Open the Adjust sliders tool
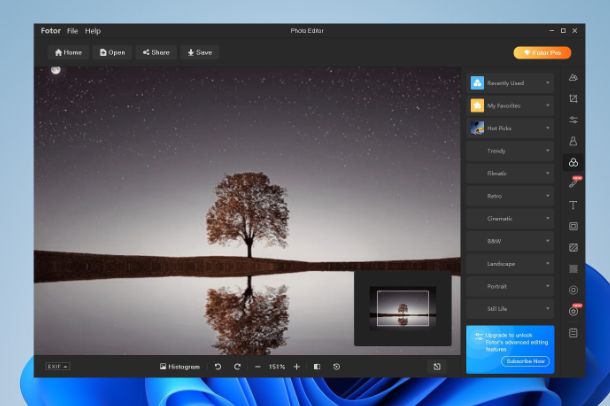This screenshot has width=610, height=406. click(x=573, y=120)
